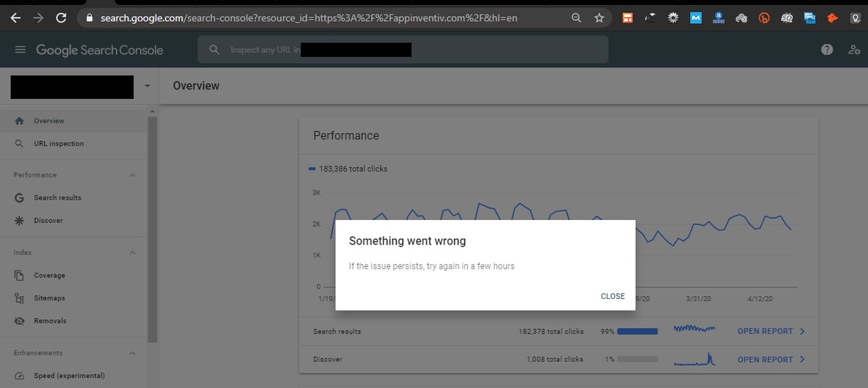Image resolution: width=868 pixels, height=388 pixels.
Task: Click the Something went wrong dialog title
Action: pos(407,241)
